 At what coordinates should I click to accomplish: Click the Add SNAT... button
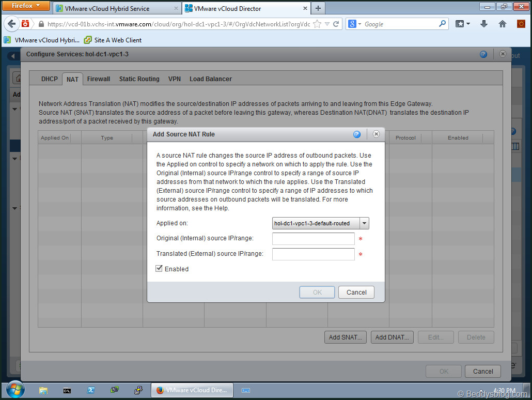pyautogui.click(x=346, y=337)
